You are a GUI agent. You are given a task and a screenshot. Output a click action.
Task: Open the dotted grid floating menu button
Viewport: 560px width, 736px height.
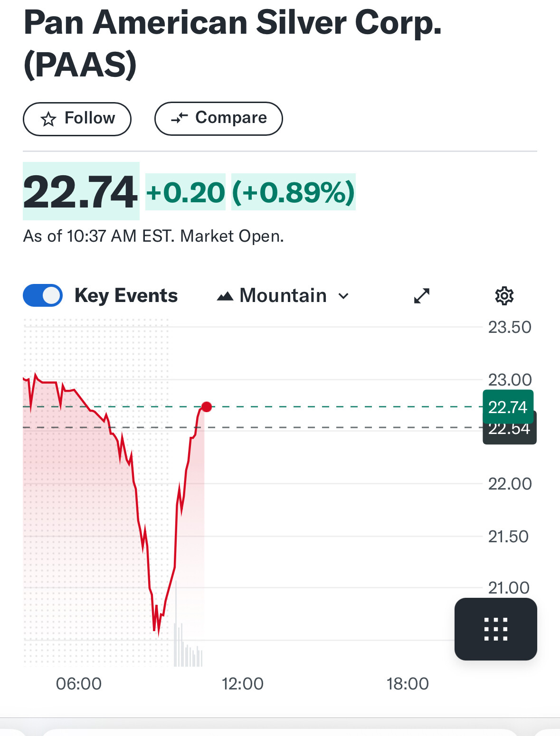click(x=495, y=629)
